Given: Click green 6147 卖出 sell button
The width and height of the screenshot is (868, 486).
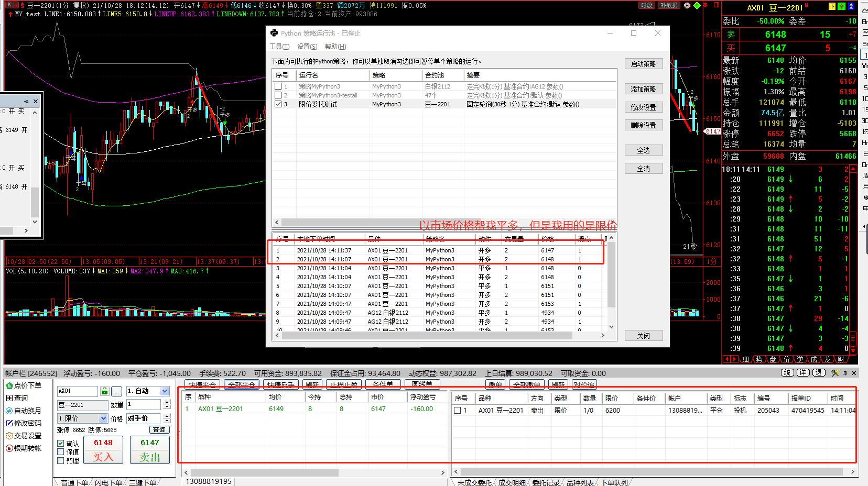Looking at the screenshot, I should pos(150,450).
